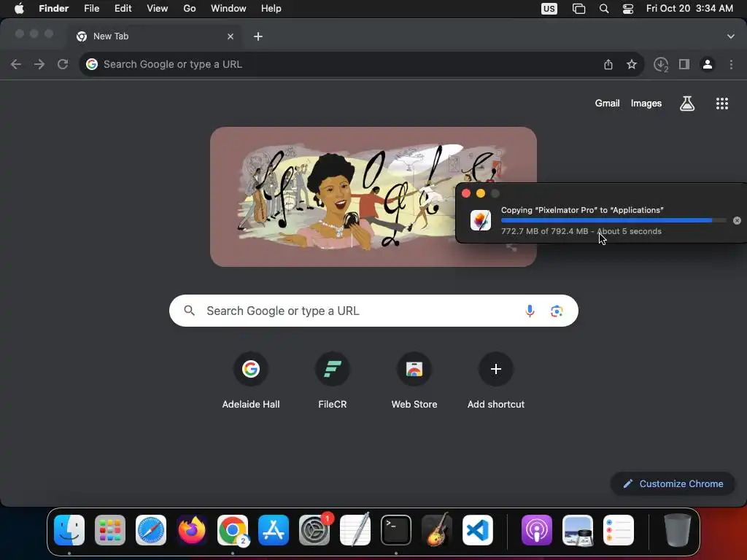747x560 pixels.
Task: Go forward using the Chrome forward arrow
Action: [x=39, y=64]
